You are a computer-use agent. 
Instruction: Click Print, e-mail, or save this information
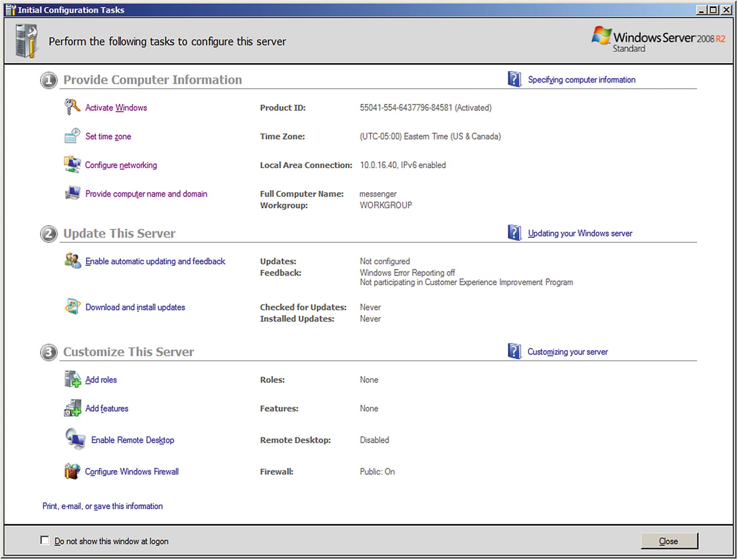[x=103, y=506]
